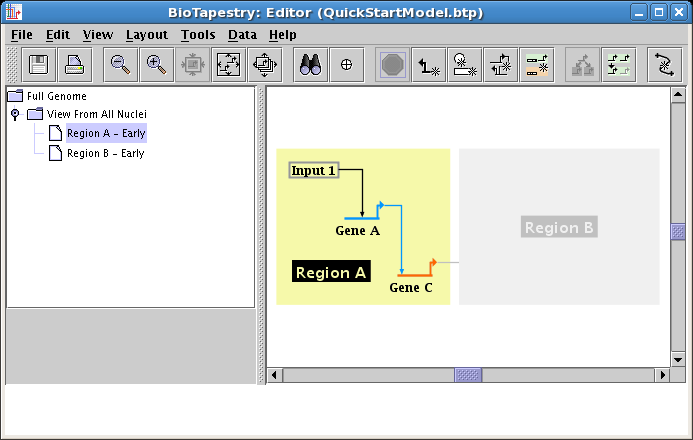
Task: Open the Data menu
Action: [242, 34]
